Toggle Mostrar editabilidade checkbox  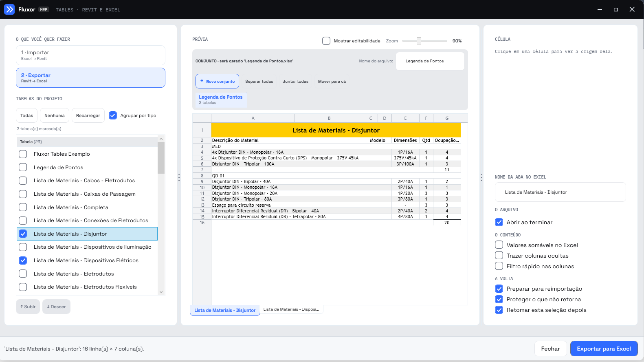[x=326, y=41]
